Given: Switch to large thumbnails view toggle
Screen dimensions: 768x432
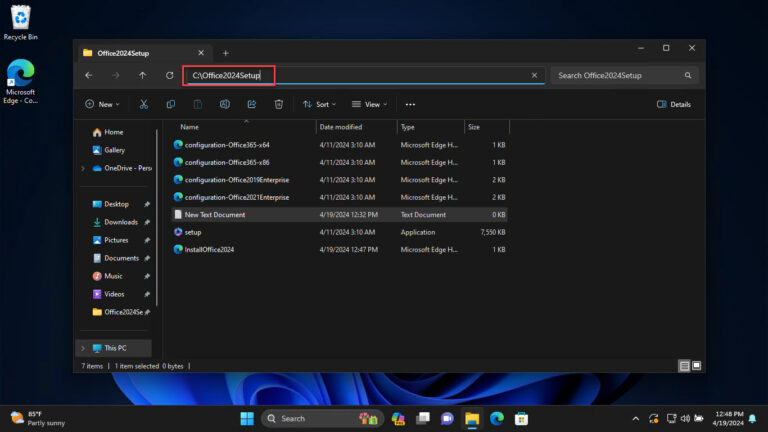Looking at the screenshot, I should (x=697, y=366).
